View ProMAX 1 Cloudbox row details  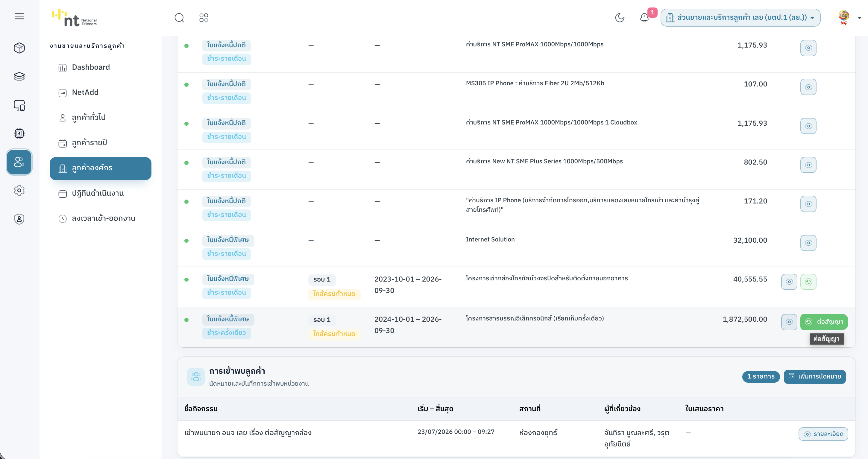click(x=808, y=126)
